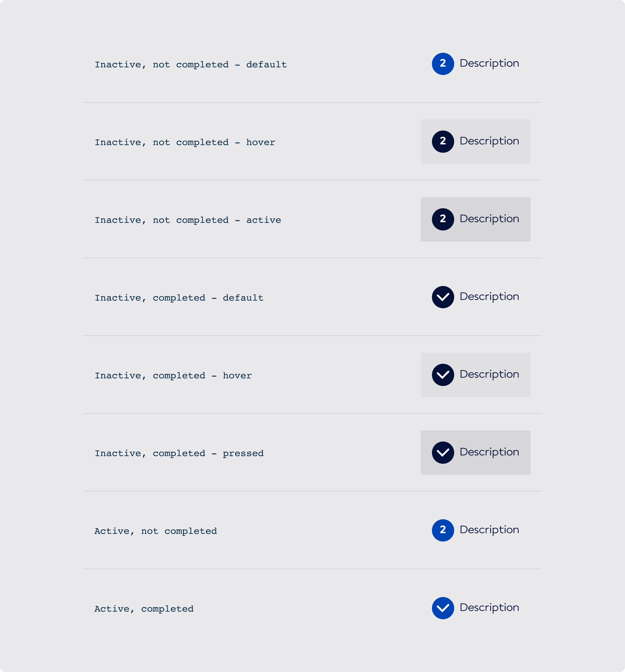Click the blue checkmark circle in the Active, completed row
This screenshot has height=672, width=625.
tap(443, 608)
